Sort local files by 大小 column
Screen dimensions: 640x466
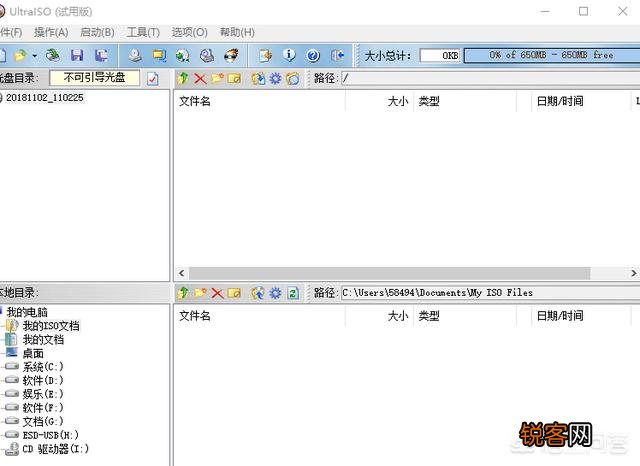click(379, 316)
